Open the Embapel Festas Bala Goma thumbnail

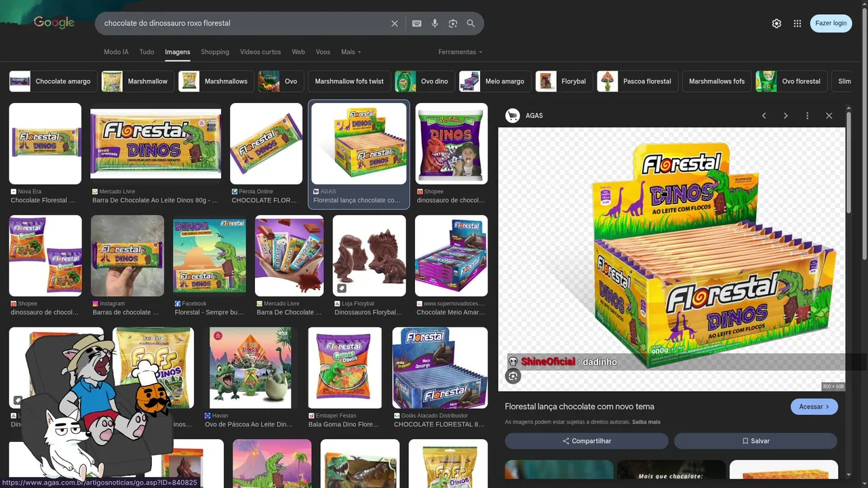coord(345,368)
